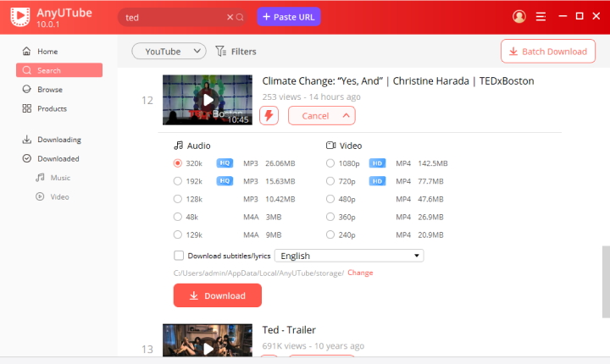Open Video under Downloaded
This screenshot has height=364, width=610.
pyautogui.click(x=59, y=196)
